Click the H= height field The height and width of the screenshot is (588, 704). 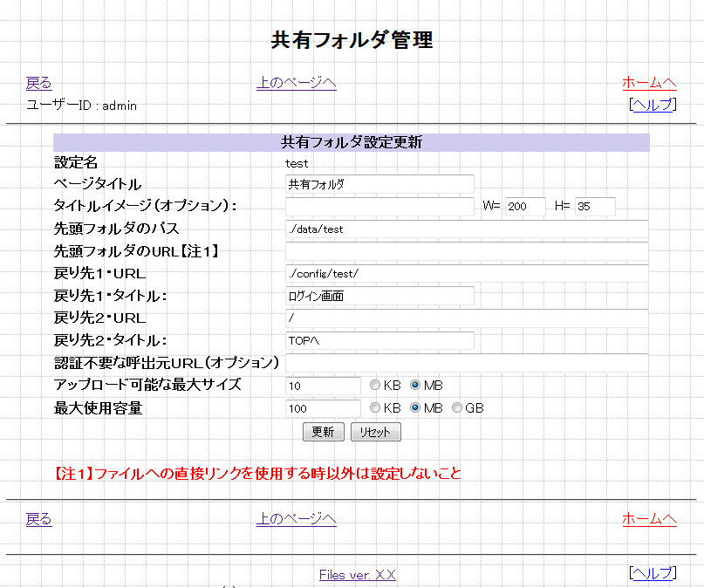[x=594, y=207]
